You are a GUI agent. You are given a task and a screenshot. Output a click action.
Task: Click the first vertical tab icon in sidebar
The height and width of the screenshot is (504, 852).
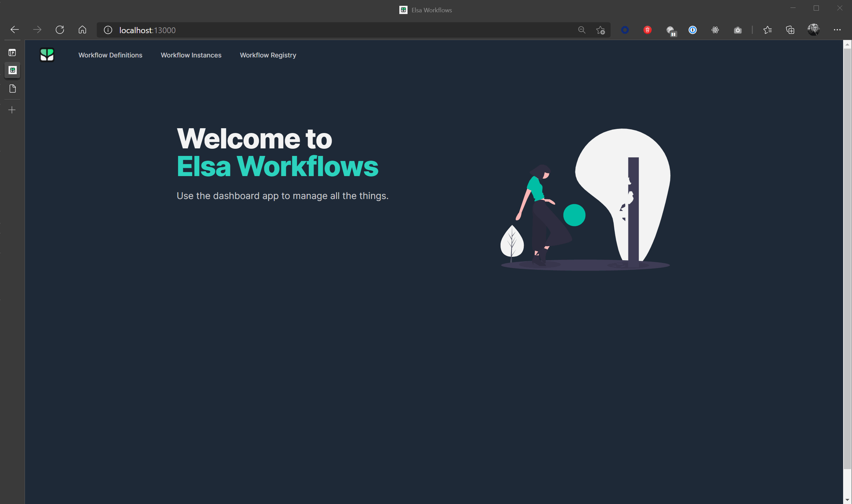pos(12,53)
